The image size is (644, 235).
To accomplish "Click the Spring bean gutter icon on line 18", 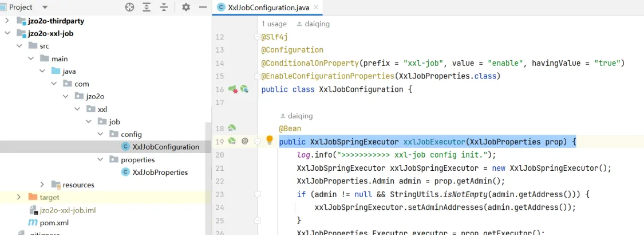I will [x=232, y=128].
